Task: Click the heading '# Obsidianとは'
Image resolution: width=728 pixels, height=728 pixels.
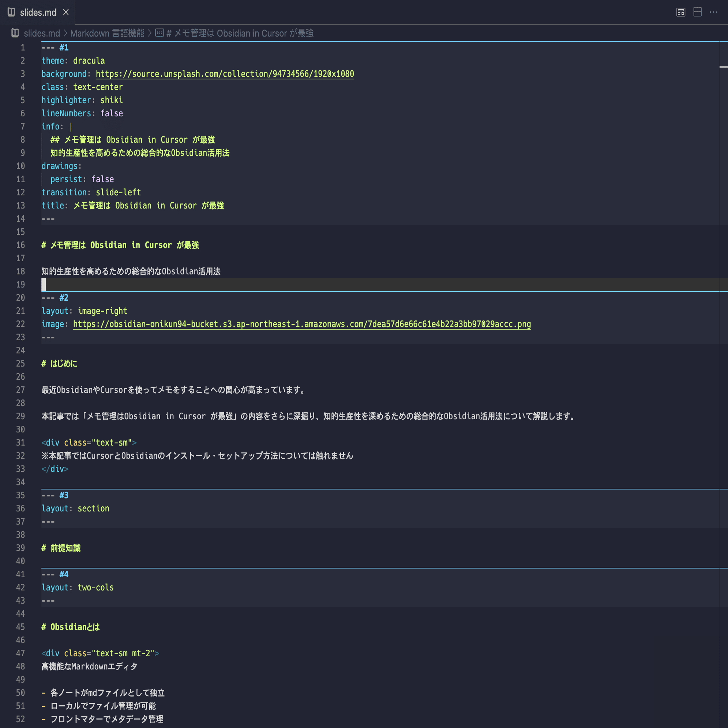Action: point(71,627)
